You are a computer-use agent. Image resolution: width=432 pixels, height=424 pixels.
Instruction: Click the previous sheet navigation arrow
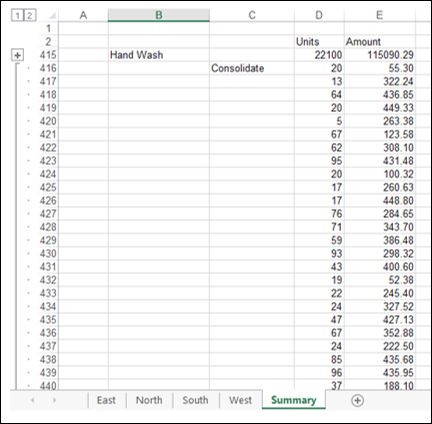coord(33,400)
